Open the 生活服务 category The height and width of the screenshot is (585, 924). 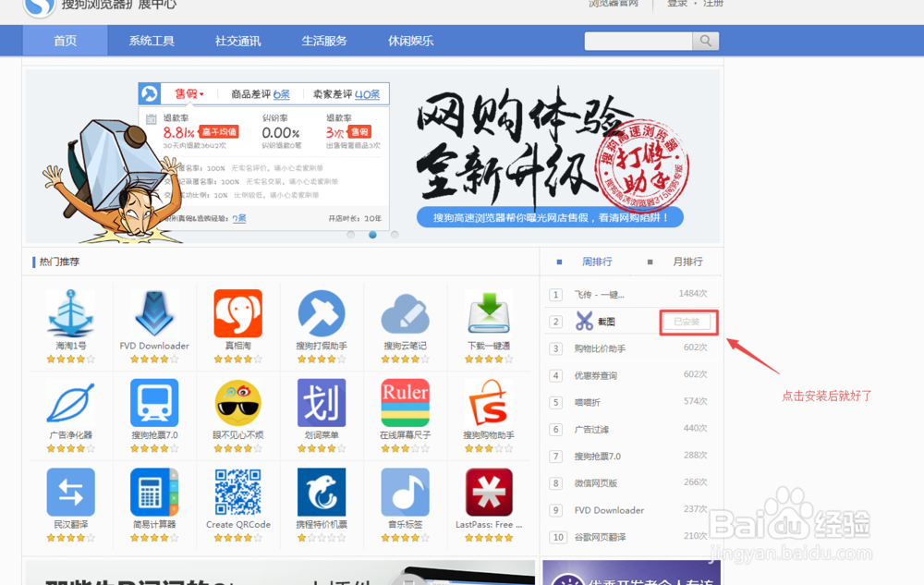click(324, 41)
